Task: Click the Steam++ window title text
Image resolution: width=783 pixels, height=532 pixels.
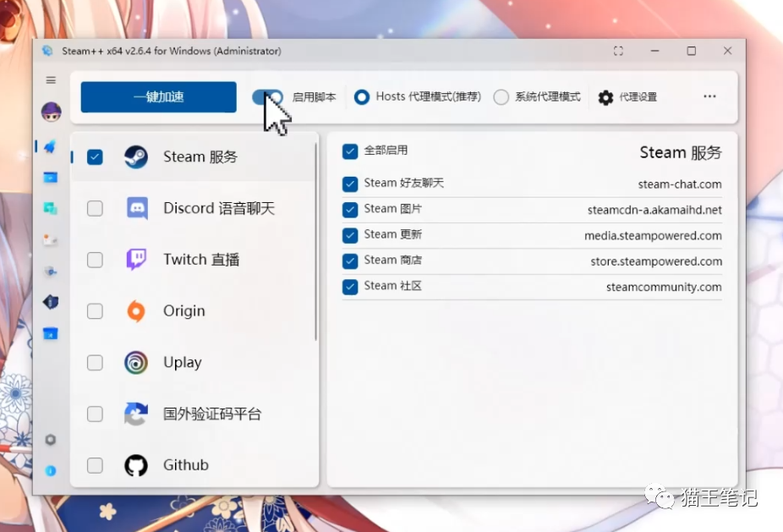Action: [172, 51]
